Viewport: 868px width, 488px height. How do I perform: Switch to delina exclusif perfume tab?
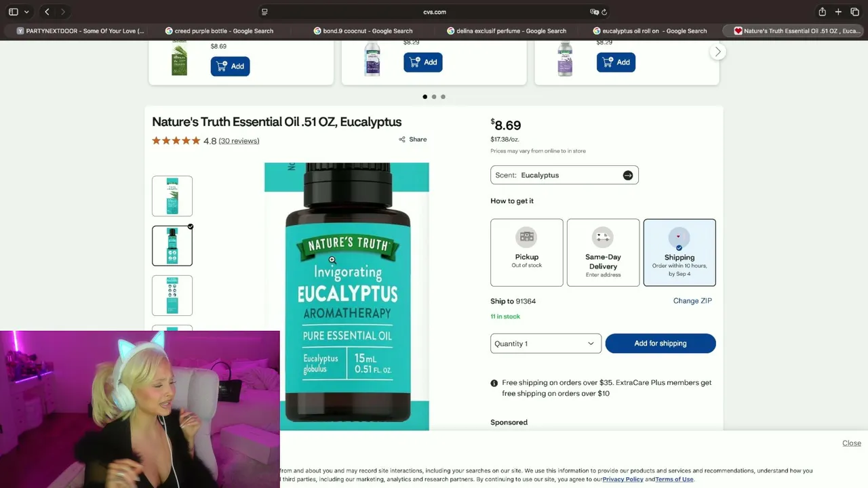[507, 30]
